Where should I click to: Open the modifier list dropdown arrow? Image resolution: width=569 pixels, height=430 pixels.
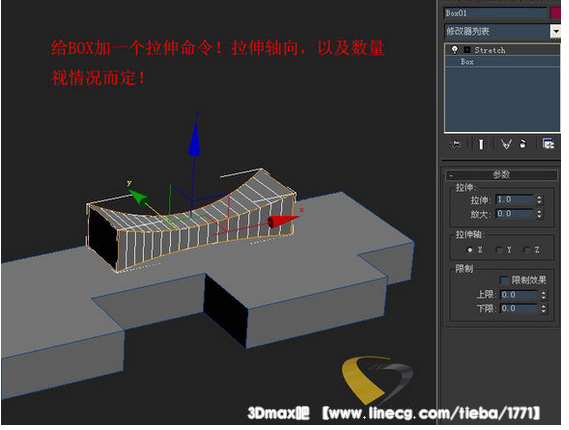(555, 32)
